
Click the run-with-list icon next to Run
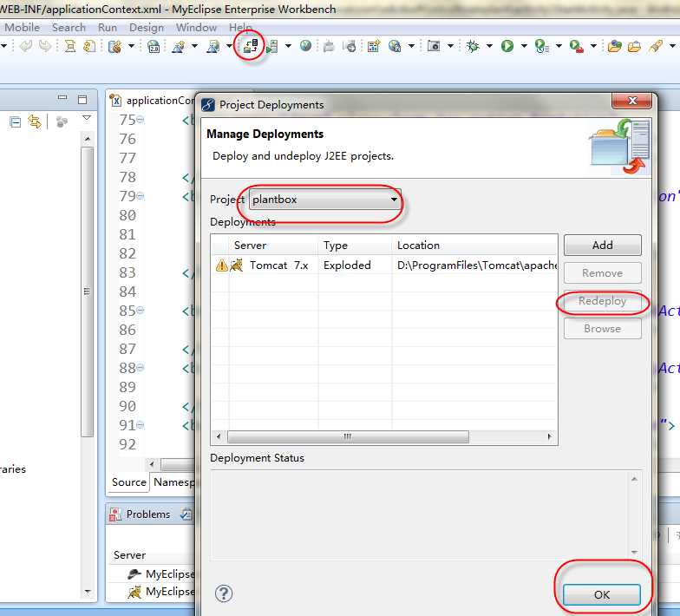click(541, 46)
